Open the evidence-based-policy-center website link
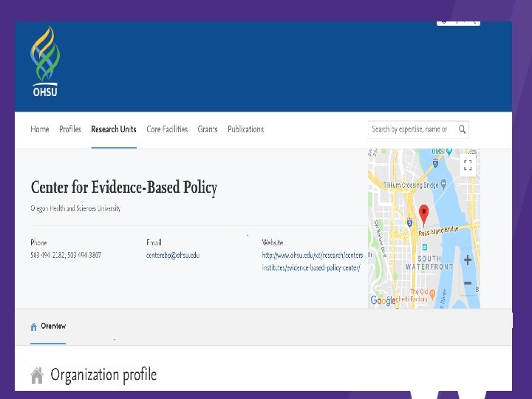The width and height of the screenshot is (532, 399). tap(313, 262)
